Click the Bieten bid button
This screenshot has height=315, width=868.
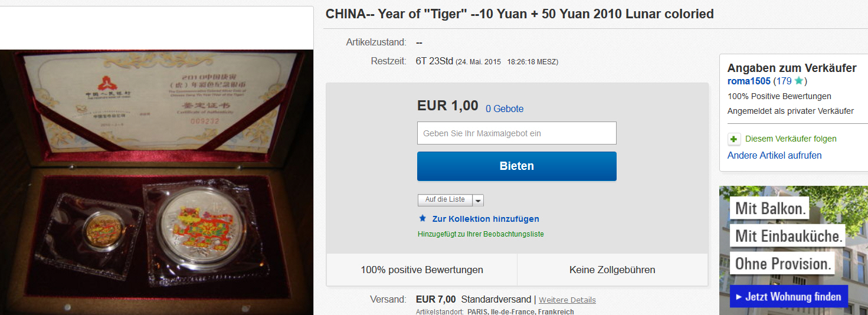[x=517, y=166]
